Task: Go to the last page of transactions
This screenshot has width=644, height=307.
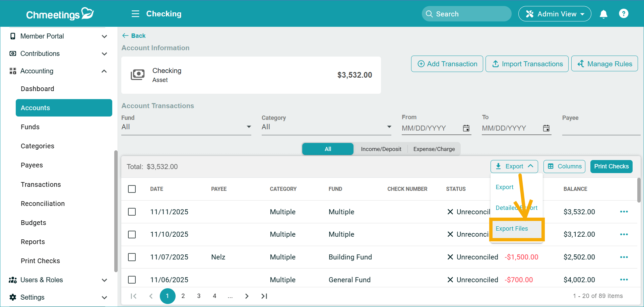Action: 264,296
